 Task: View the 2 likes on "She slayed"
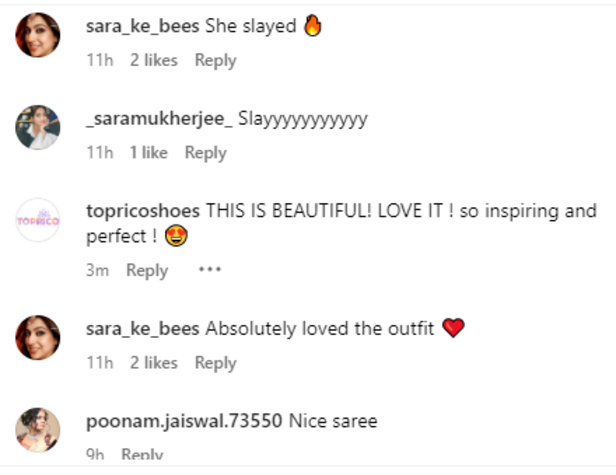click(153, 60)
